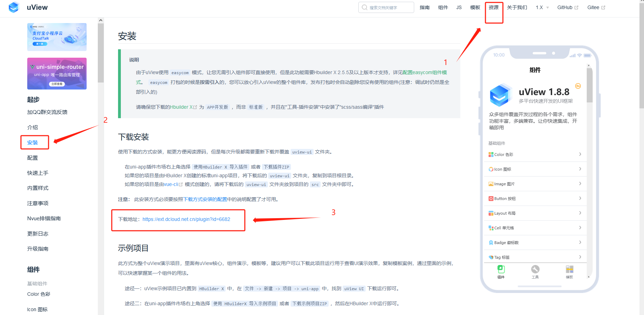The width and height of the screenshot is (644, 315).
Task: Expand the Icon 图标 row chevron in phone
Action: pyautogui.click(x=580, y=169)
